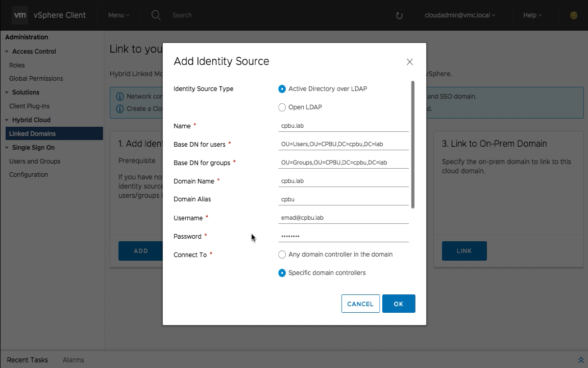
Task: Open the cloudadmin@vmc.local user dropdown
Action: [459, 15]
